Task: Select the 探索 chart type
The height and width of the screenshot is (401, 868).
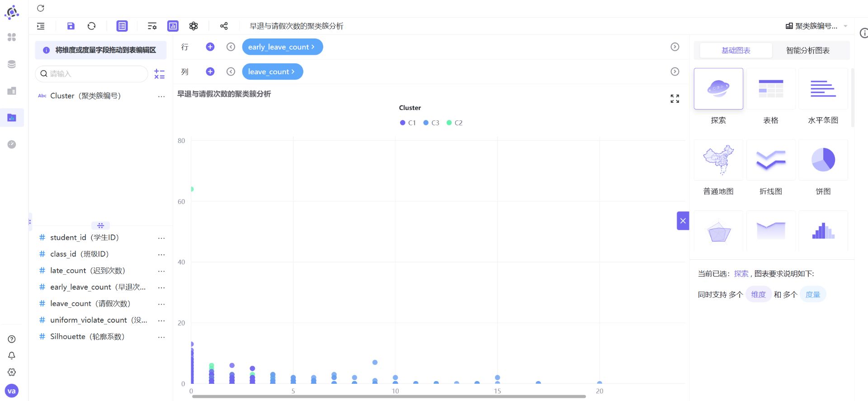Action: (718, 89)
